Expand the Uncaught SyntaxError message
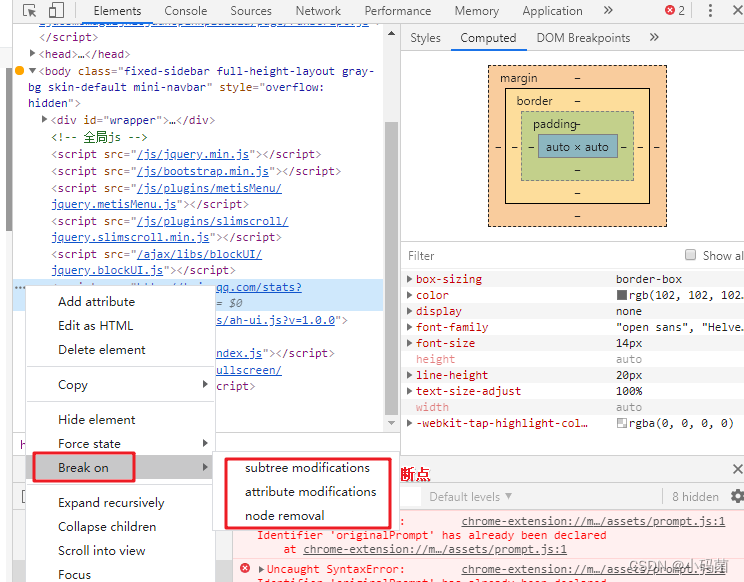 coord(261,569)
